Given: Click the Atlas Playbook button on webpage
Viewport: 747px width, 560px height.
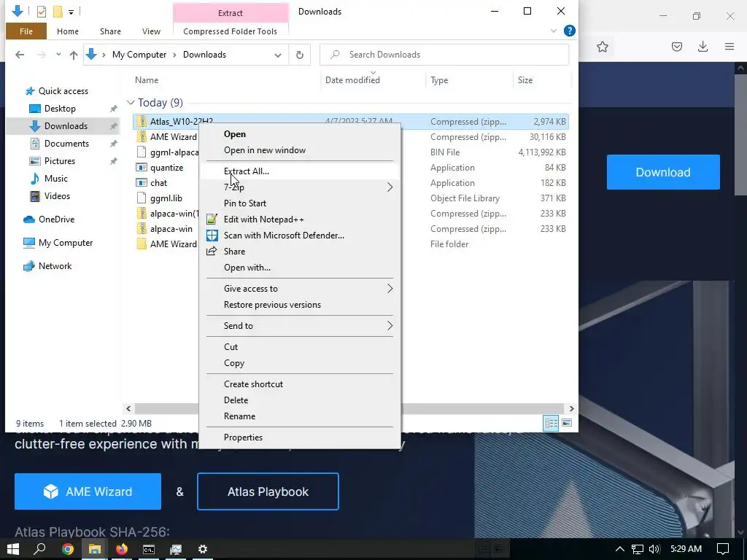Looking at the screenshot, I should pos(268,491).
